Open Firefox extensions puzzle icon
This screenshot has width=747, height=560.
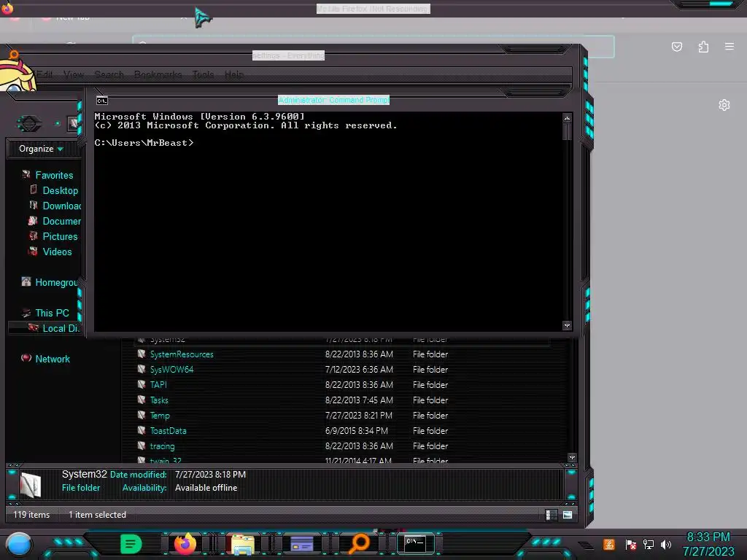[704, 47]
